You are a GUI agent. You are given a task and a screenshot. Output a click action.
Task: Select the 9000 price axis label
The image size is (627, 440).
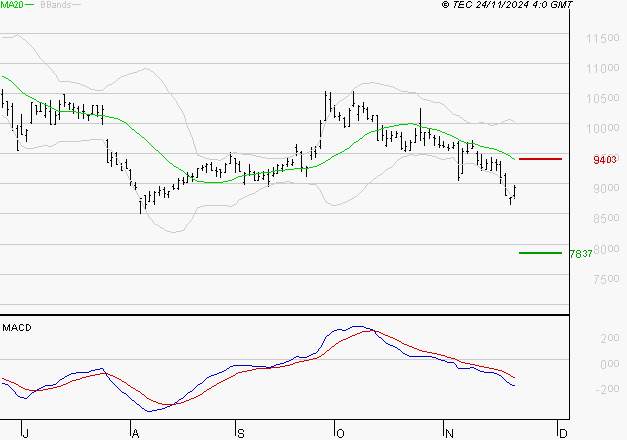606,188
